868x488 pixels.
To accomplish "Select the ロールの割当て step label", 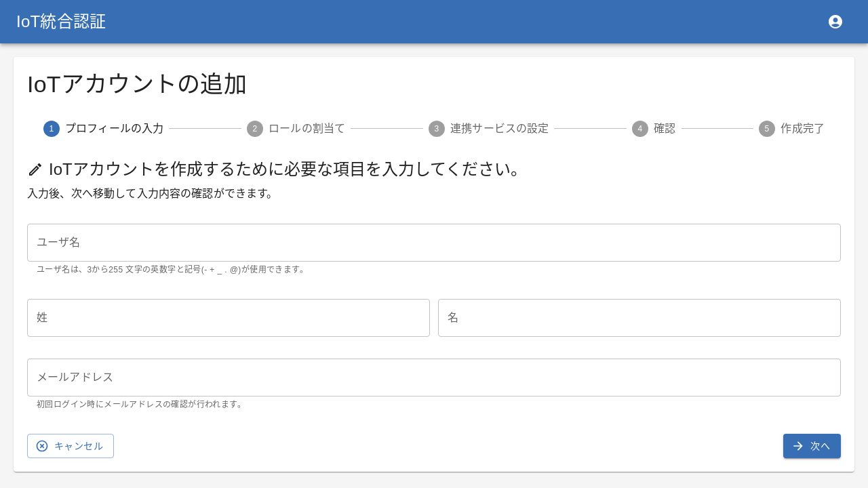I will point(307,129).
